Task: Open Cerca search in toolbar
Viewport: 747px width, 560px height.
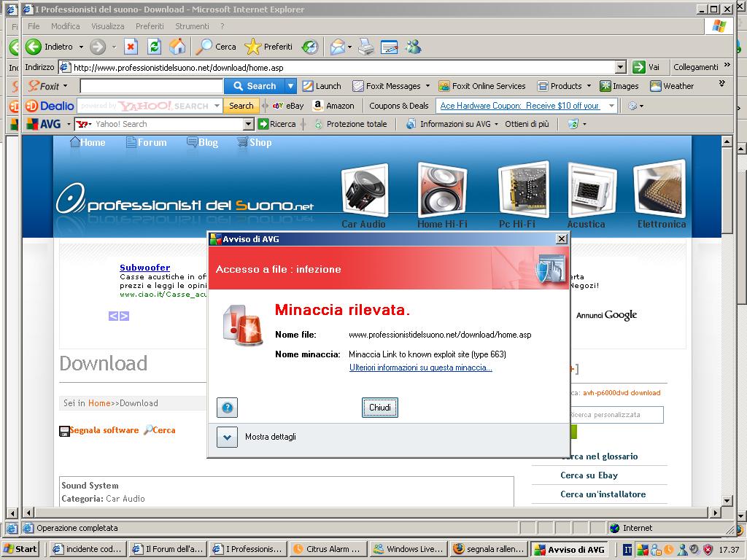Action: (x=216, y=47)
